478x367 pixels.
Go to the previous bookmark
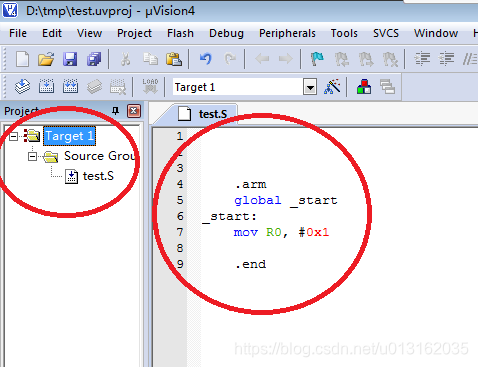(342, 59)
